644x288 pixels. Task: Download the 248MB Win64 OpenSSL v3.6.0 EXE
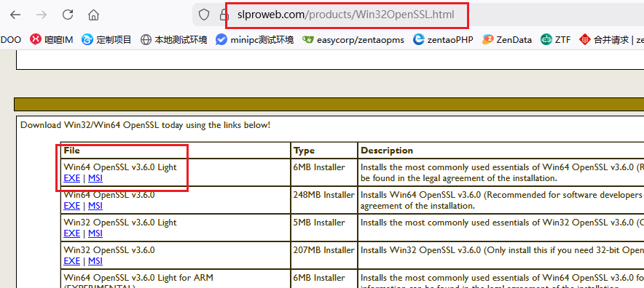click(72, 206)
